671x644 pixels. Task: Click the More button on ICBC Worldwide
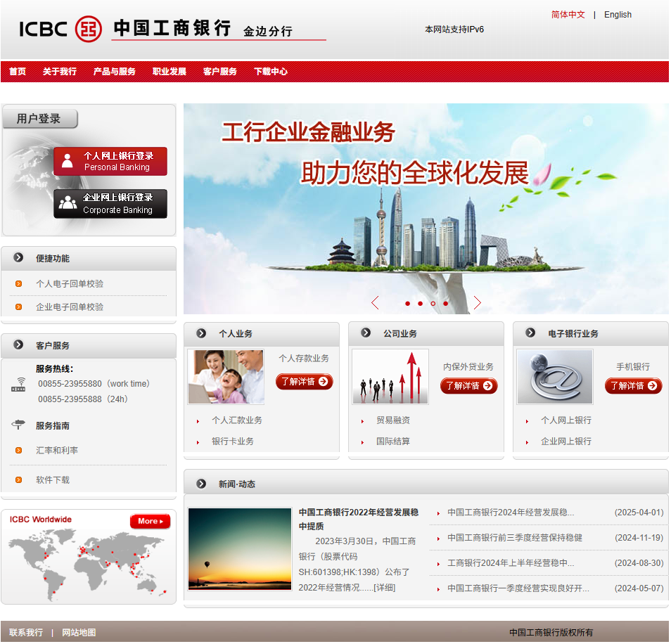click(151, 522)
